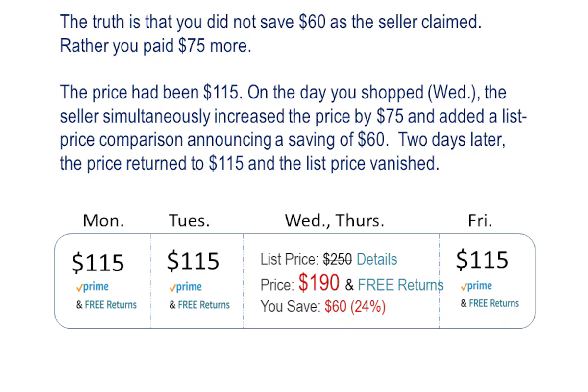Click the Wed., Thurs. column header

(x=335, y=220)
